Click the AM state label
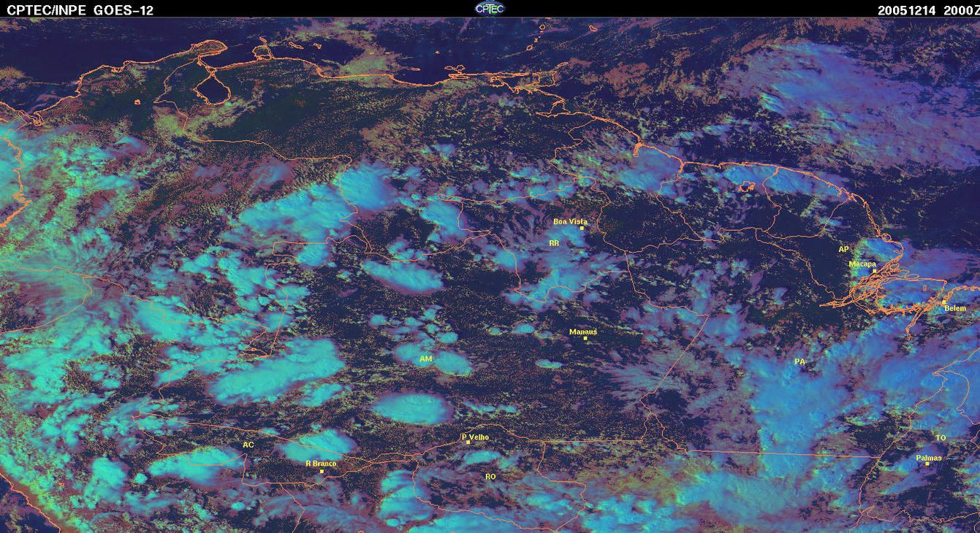 [x=426, y=359]
